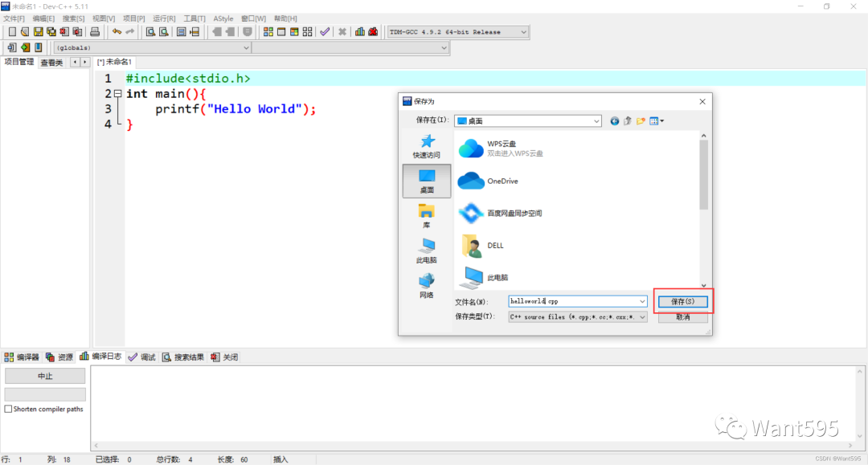Click the Back arrow in Save dialog

pos(615,121)
